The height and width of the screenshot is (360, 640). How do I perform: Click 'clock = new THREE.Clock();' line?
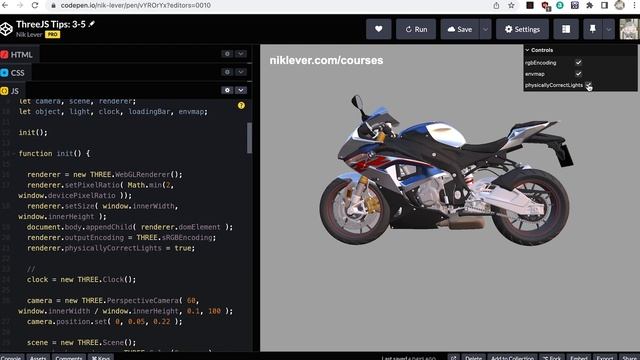[81, 280]
